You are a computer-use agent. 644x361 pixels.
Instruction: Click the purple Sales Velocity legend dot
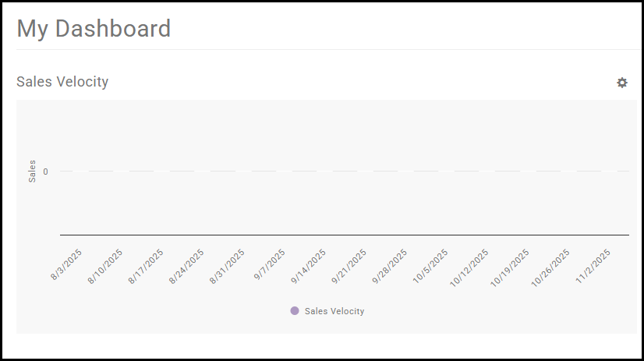click(295, 310)
